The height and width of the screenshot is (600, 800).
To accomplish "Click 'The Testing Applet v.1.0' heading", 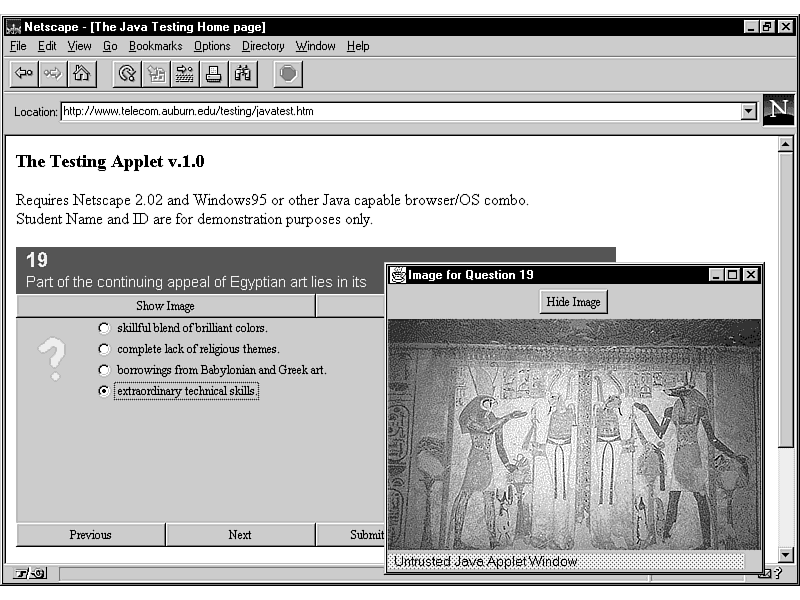I will (110, 161).
